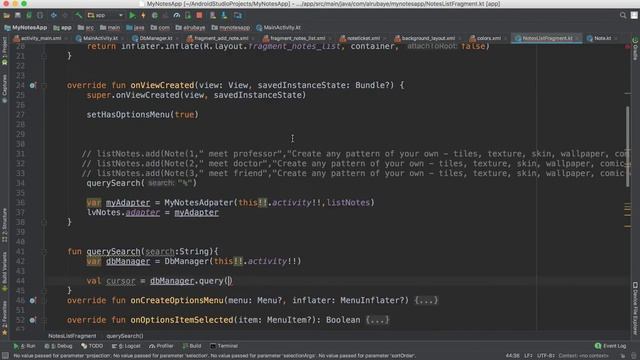This screenshot has width=640, height=360.
Task: Click the green Run app button
Action: (x=132, y=16)
